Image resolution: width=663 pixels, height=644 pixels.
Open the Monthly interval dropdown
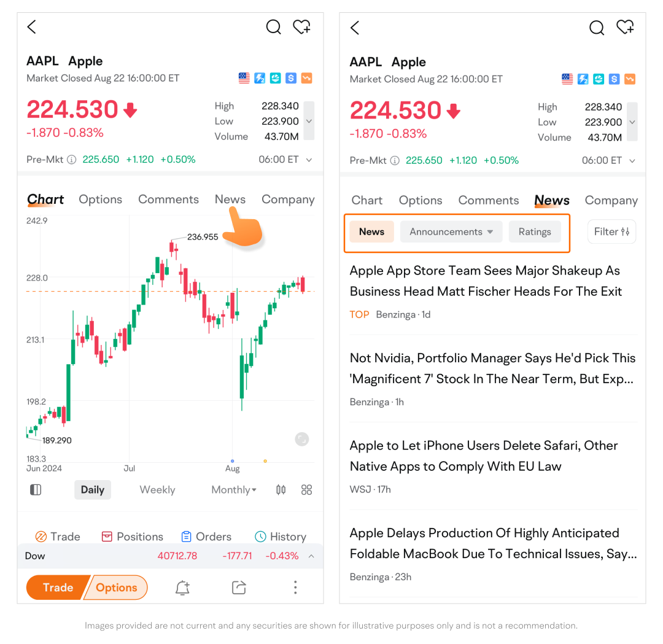[x=234, y=490]
